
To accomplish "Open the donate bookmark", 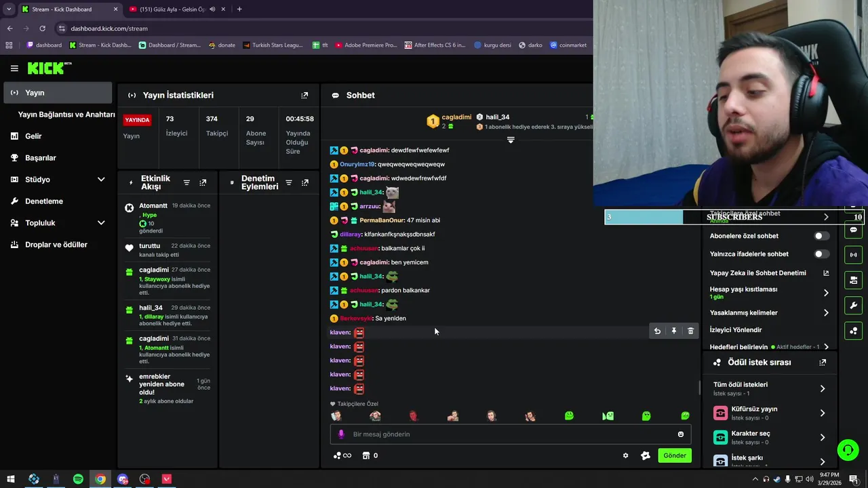I will coord(222,45).
